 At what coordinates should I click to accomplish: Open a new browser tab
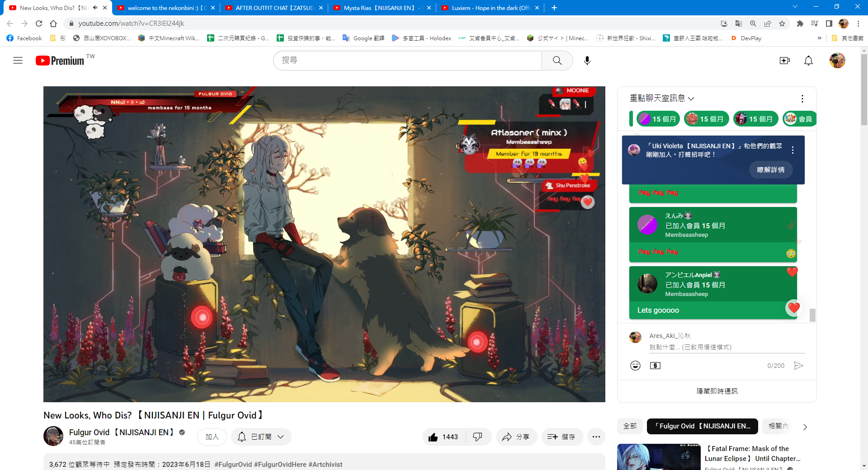click(554, 8)
